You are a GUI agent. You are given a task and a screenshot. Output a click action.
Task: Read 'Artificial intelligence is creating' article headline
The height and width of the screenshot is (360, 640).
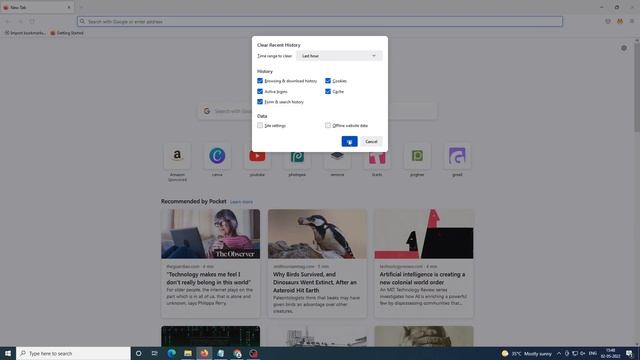click(x=422, y=278)
